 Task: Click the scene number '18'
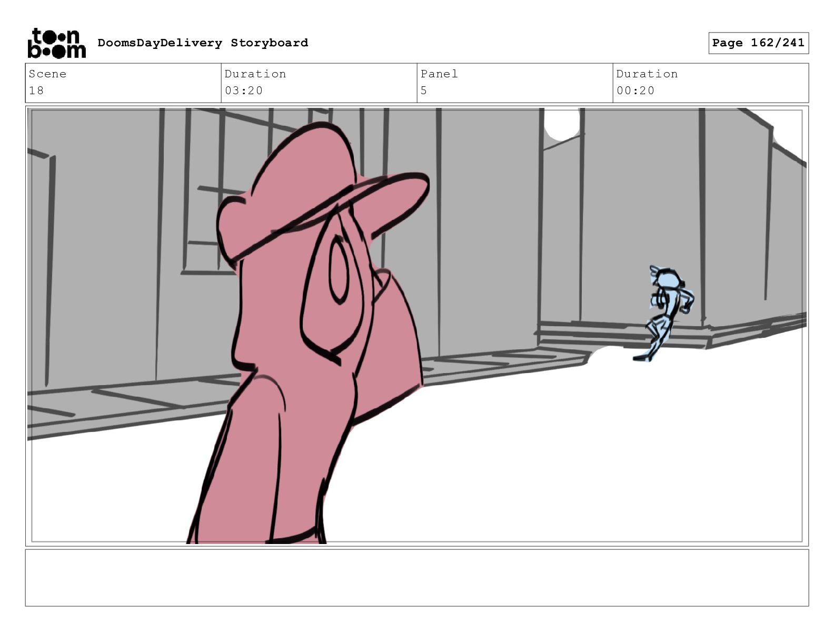click(x=36, y=90)
